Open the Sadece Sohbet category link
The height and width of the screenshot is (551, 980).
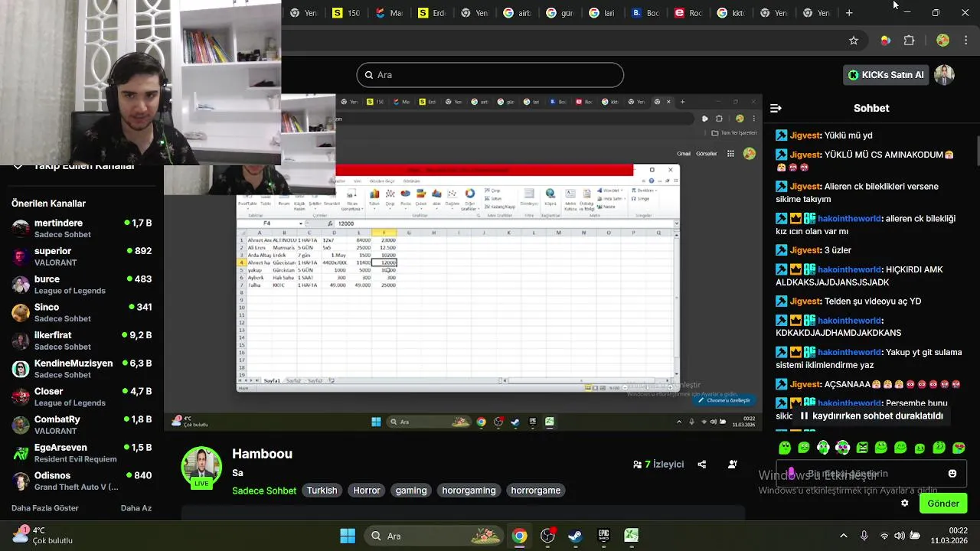(264, 491)
